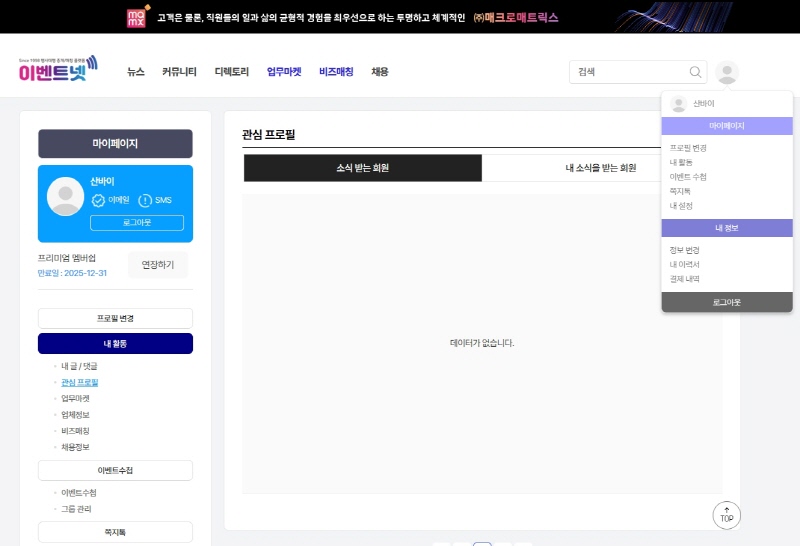Click the 산바이 name on the blue card
Image resolution: width=800 pixels, height=546 pixels.
click(102, 181)
